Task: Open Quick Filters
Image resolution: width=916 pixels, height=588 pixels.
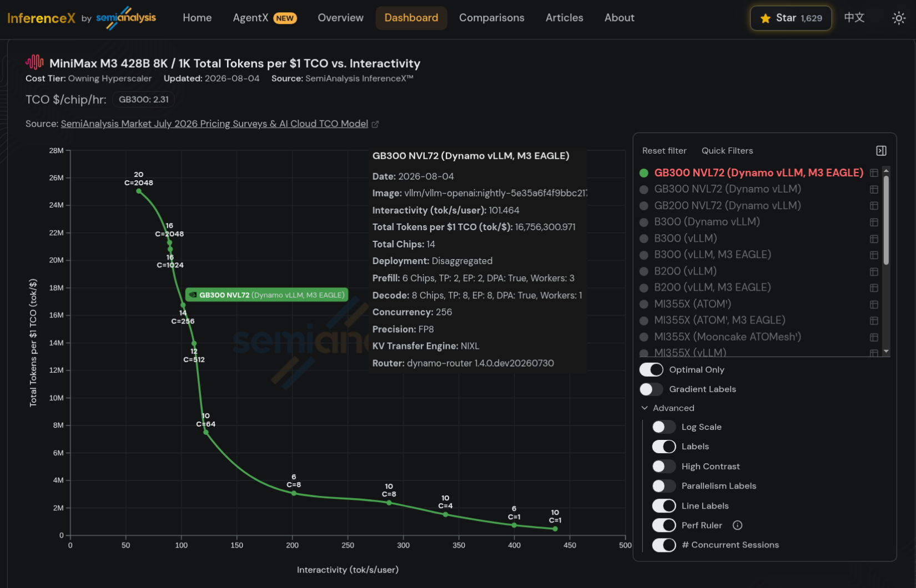Action: [x=727, y=151]
